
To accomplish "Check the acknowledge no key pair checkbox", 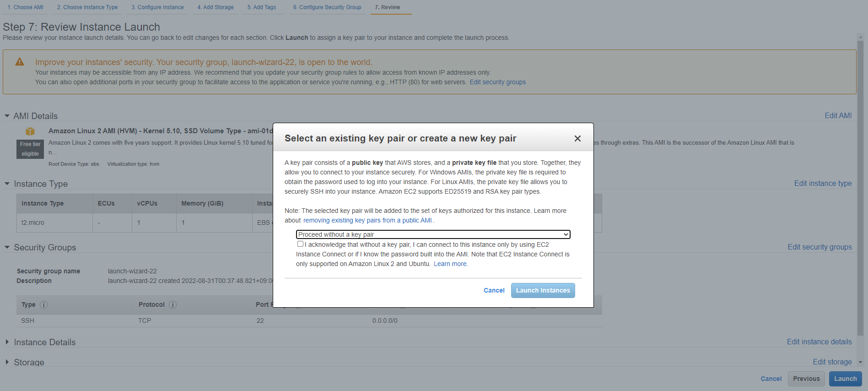I will point(300,244).
